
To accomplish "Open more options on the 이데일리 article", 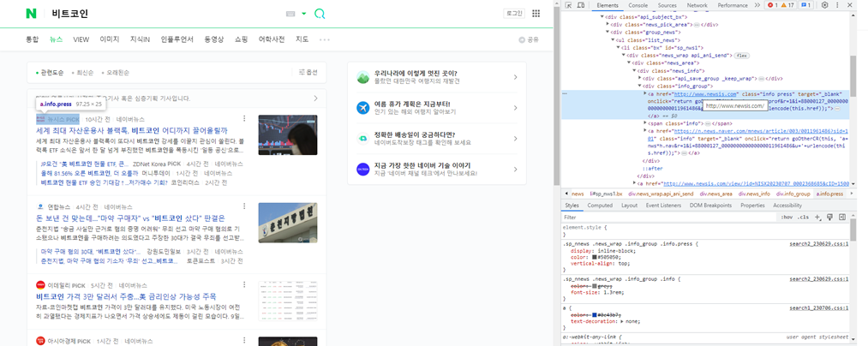I will click(x=244, y=285).
